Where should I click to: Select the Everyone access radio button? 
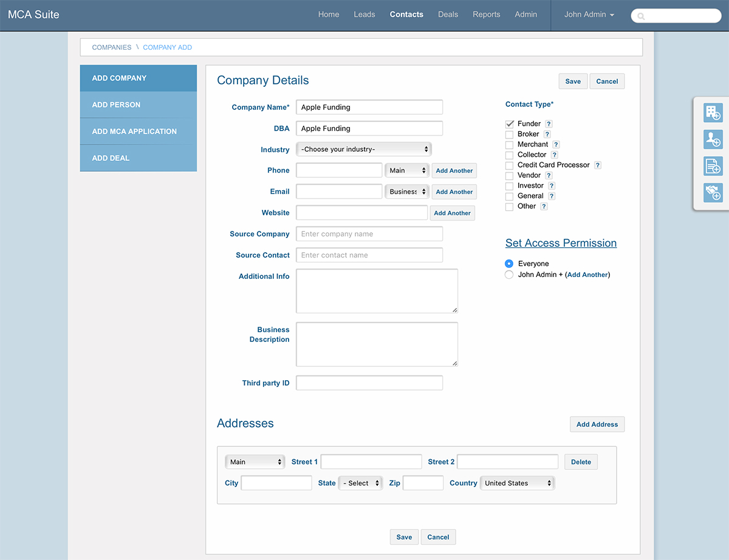tap(509, 264)
